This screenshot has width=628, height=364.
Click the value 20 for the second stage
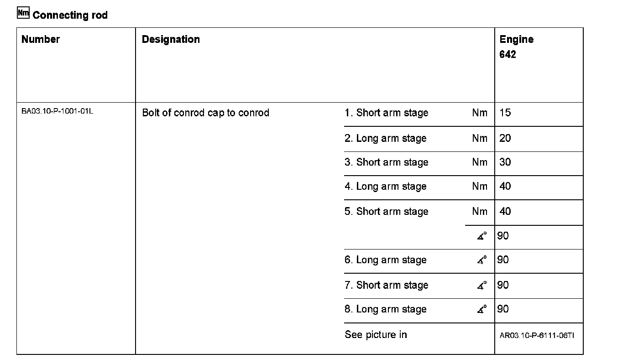[505, 138]
